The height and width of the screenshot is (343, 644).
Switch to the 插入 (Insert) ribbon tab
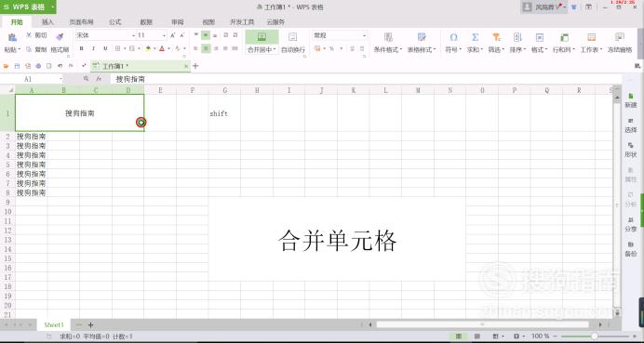[x=47, y=22]
